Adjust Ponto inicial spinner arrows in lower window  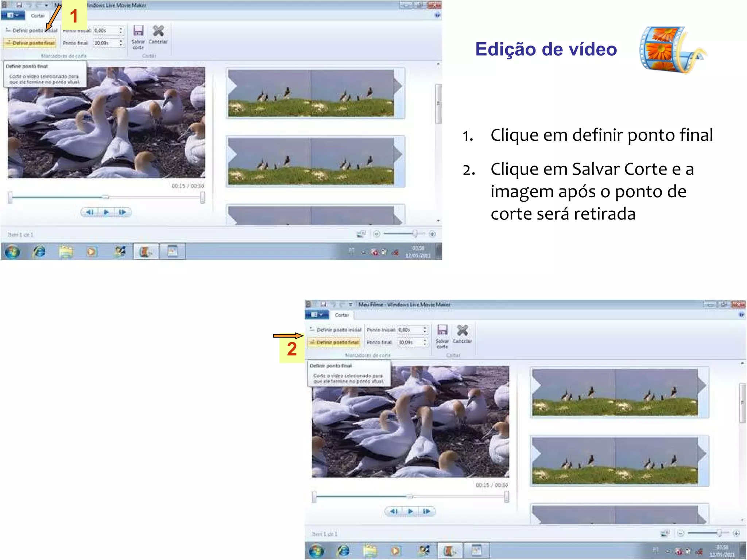[x=425, y=330]
